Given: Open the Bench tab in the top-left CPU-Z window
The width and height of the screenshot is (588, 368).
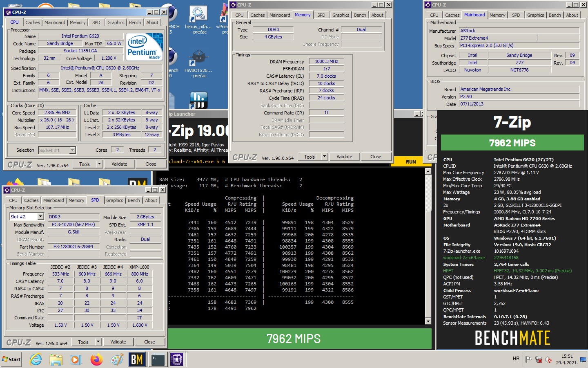Looking at the screenshot, I should [135, 22].
